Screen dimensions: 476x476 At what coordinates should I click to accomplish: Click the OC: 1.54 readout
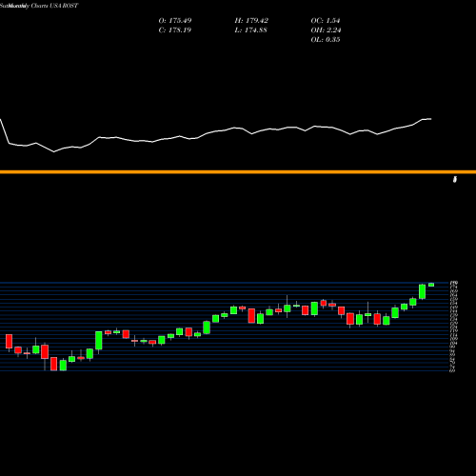[326, 21]
